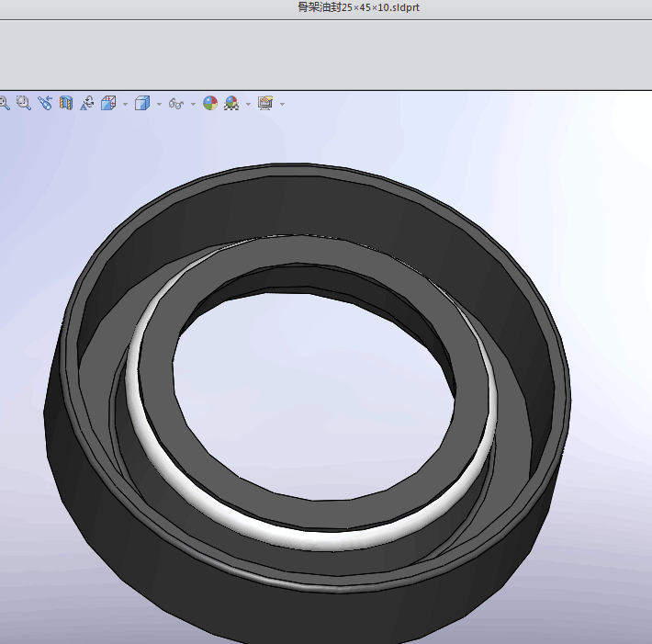Image resolution: width=652 pixels, height=644 pixels.
Task: Click the View Settings monitor icon
Action: (x=265, y=103)
